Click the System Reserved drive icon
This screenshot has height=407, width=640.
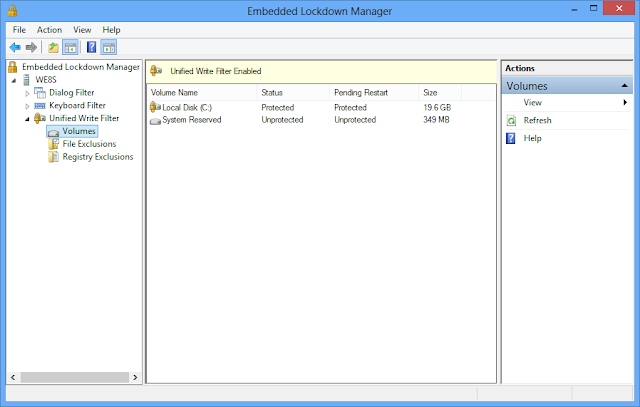click(155, 121)
